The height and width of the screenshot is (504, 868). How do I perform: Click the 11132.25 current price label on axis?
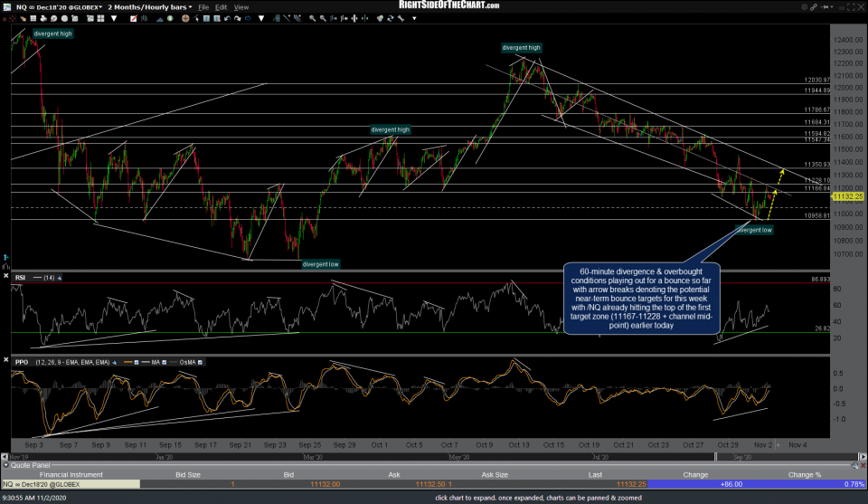[847, 196]
